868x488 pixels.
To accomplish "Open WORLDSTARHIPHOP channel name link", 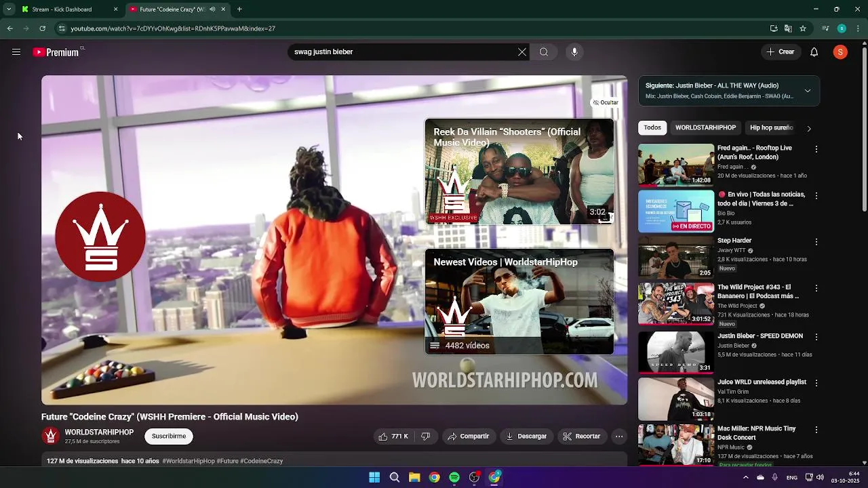I will click(x=99, y=432).
